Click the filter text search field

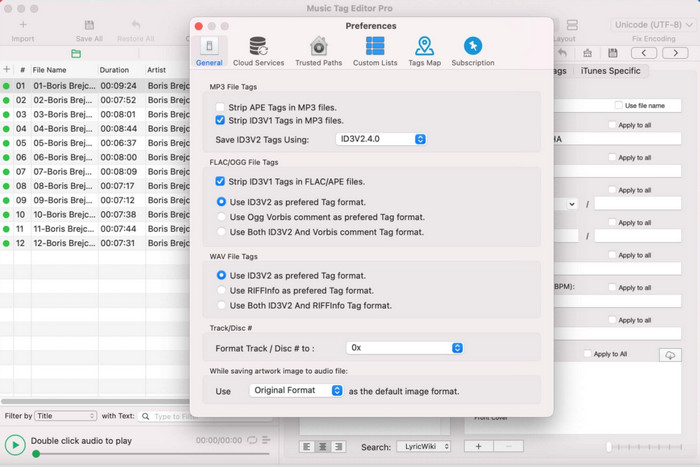coord(205,416)
